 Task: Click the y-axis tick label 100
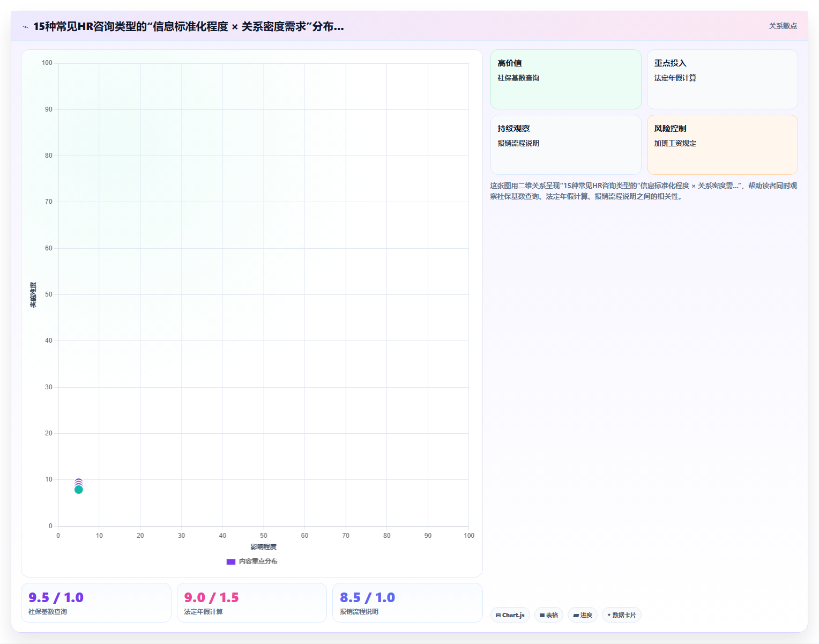(47, 63)
